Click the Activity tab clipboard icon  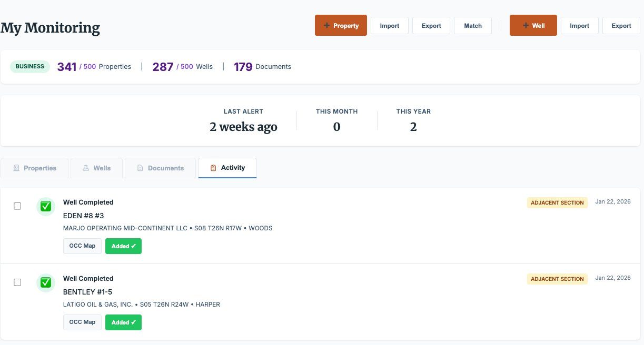213,167
